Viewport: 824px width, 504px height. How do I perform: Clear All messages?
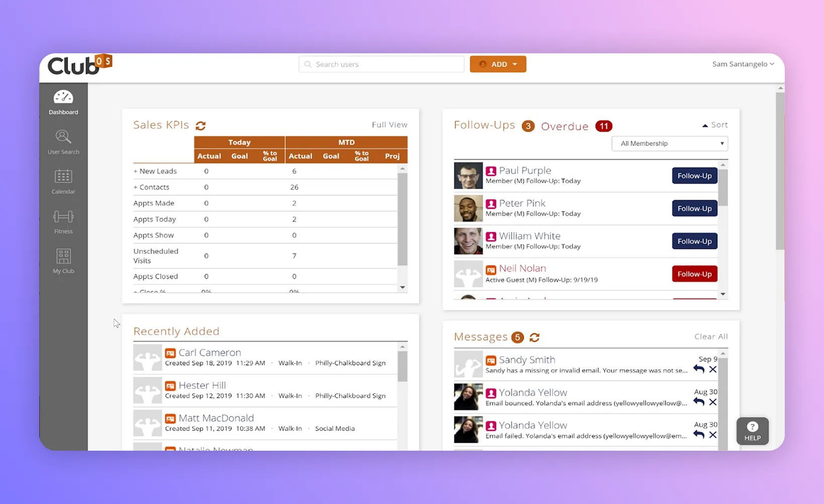point(710,337)
